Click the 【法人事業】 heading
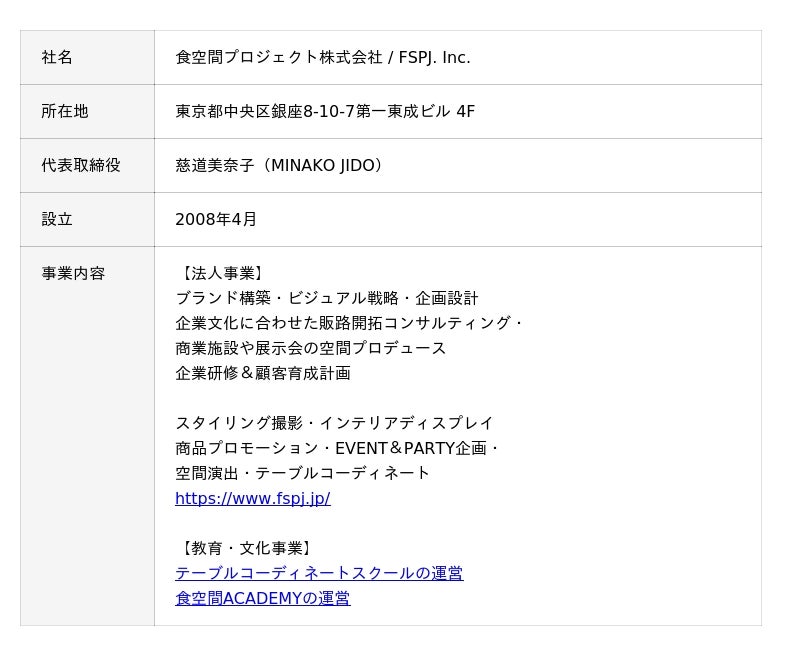The width and height of the screenshot is (800, 656). point(220,273)
